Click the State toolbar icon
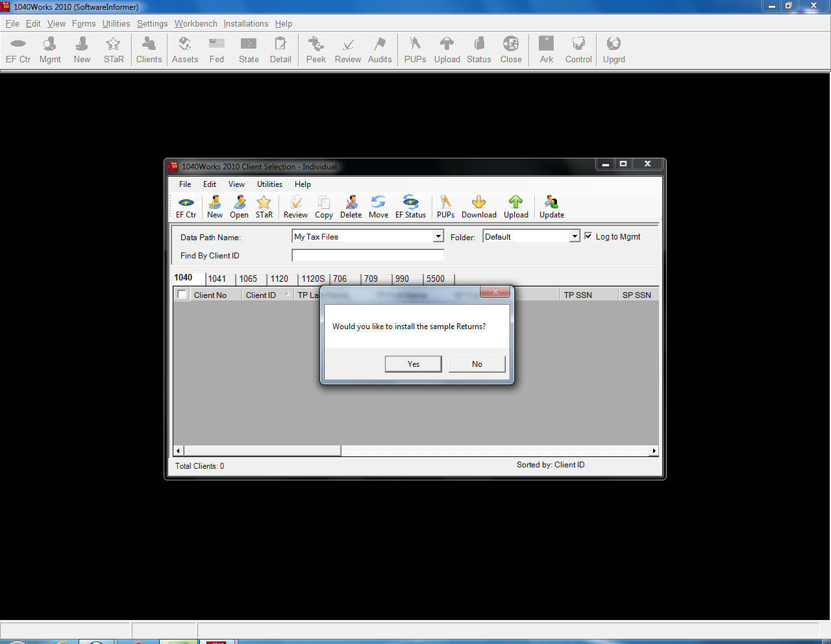 pos(249,50)
